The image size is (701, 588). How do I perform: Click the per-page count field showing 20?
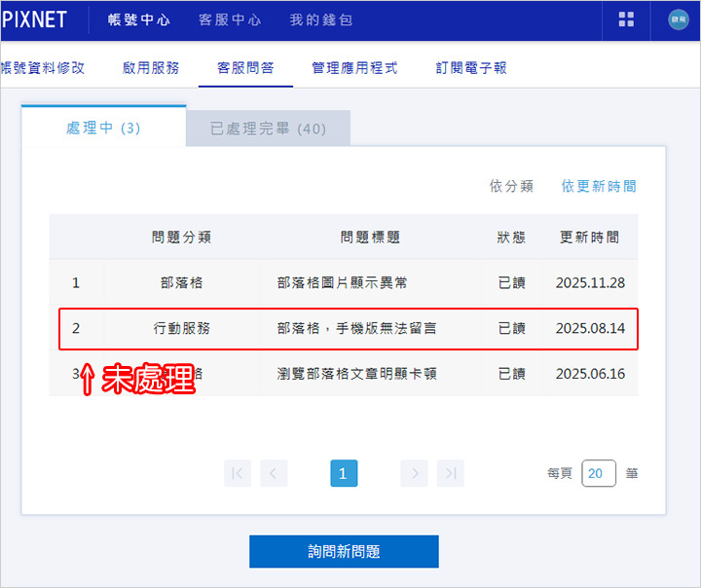pyautogui.click(x=599, y=473)
